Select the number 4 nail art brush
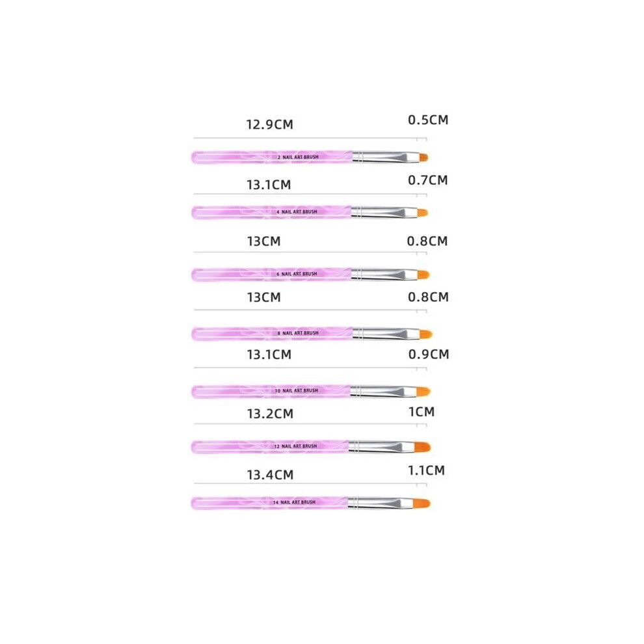Image resolution: width=644 pixels, height=644 pixels. [x=310, y=212]
